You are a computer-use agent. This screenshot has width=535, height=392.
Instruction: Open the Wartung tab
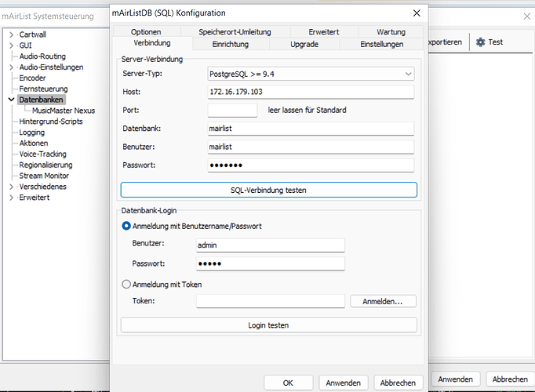(391, 31)
